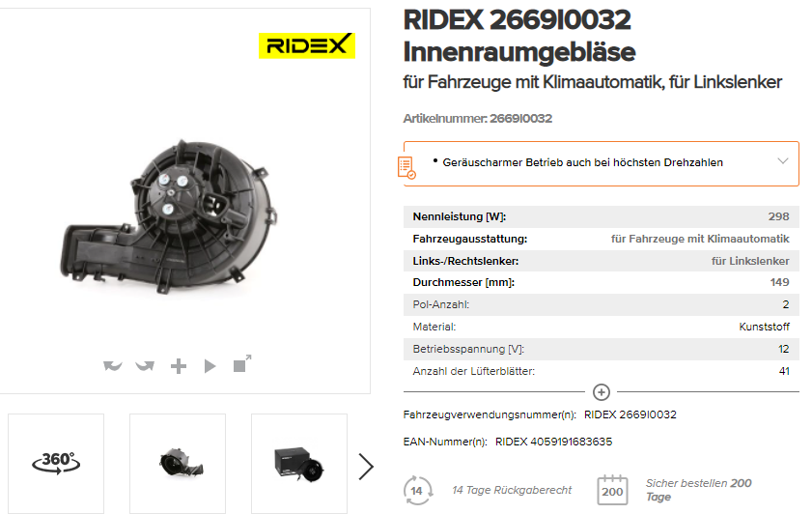Select the blower side-view thumbnail
812x514 pixels.
click(x=178, y=463)
